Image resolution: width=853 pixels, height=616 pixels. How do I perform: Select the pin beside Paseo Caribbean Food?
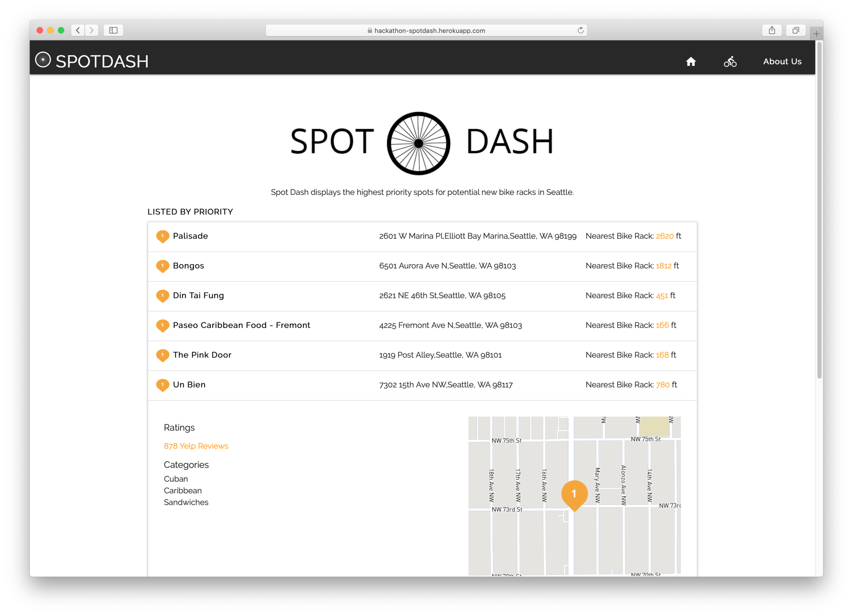[162, 326]
